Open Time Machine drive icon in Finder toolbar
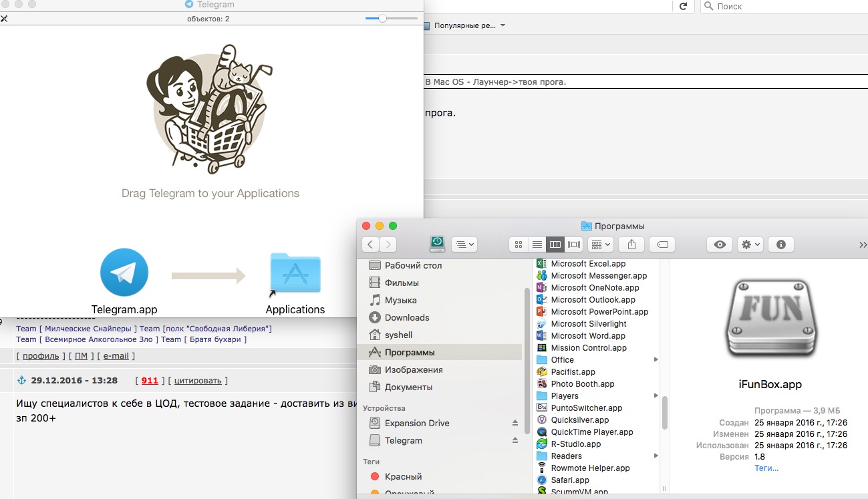 (x=437, y=244)
